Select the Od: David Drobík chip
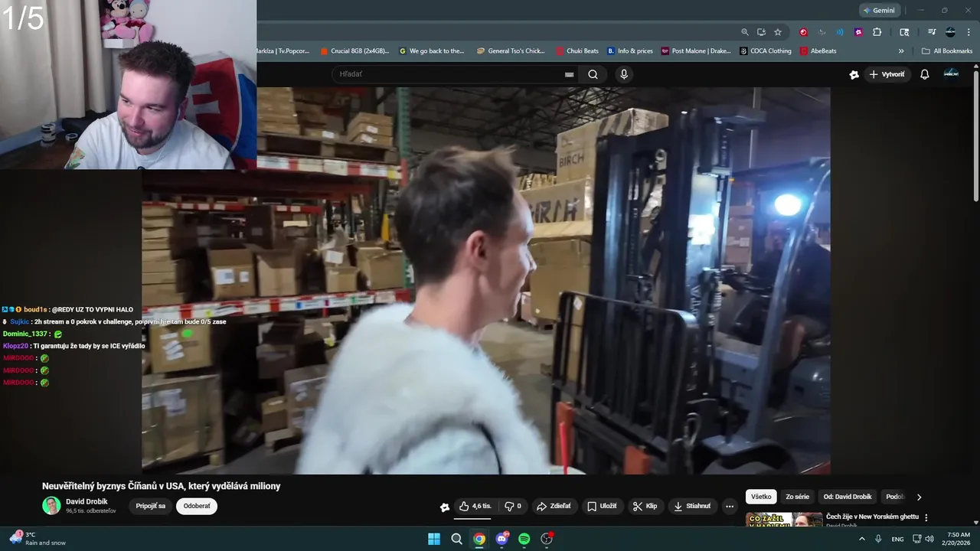The image size is (980, 551). 848,497
